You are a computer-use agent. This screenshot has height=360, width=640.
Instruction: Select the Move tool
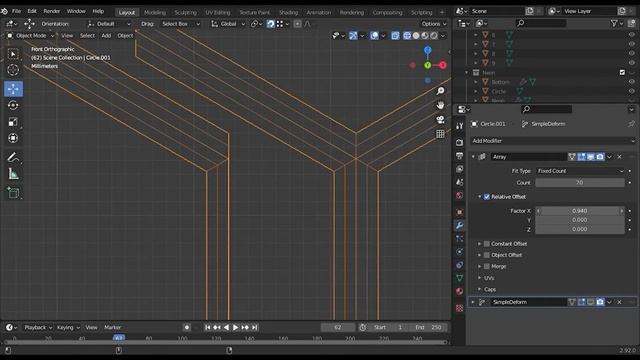click(x=13, y=89)
